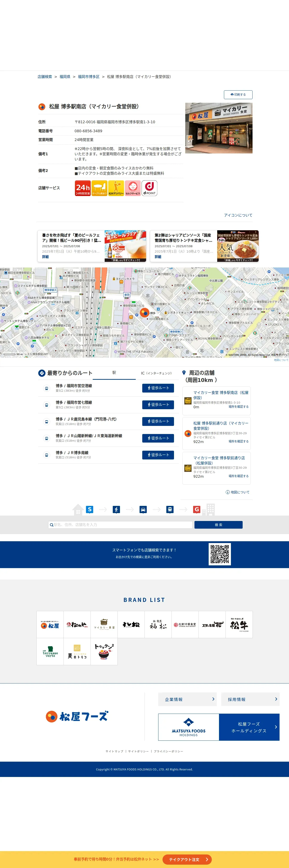
Task: Expand the 採用情報 footer link
Action: coord(250,699)
